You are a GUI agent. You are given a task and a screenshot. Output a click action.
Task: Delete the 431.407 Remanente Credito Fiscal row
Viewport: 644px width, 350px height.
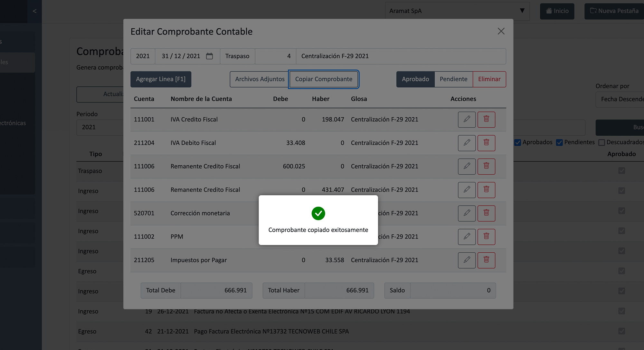coord(486,190)
